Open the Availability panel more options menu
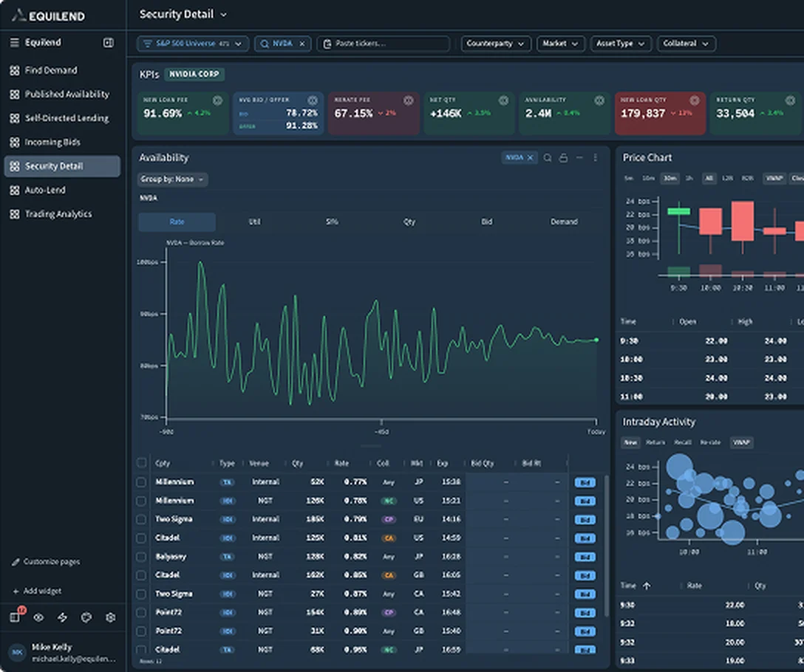The image size is (804, 672). coord(596,158)
